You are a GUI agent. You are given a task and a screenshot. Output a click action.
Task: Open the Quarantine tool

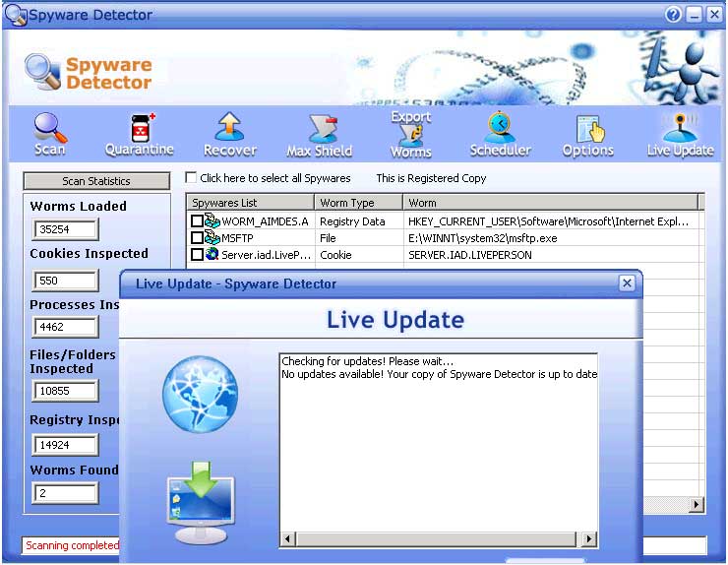pyautogui.click(x=140, y=135)
